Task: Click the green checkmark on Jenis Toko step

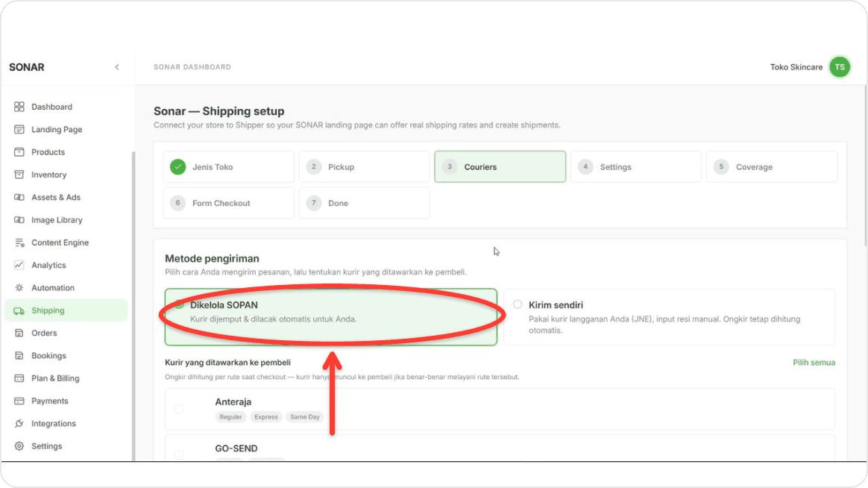Action: (x=177, y=166)
